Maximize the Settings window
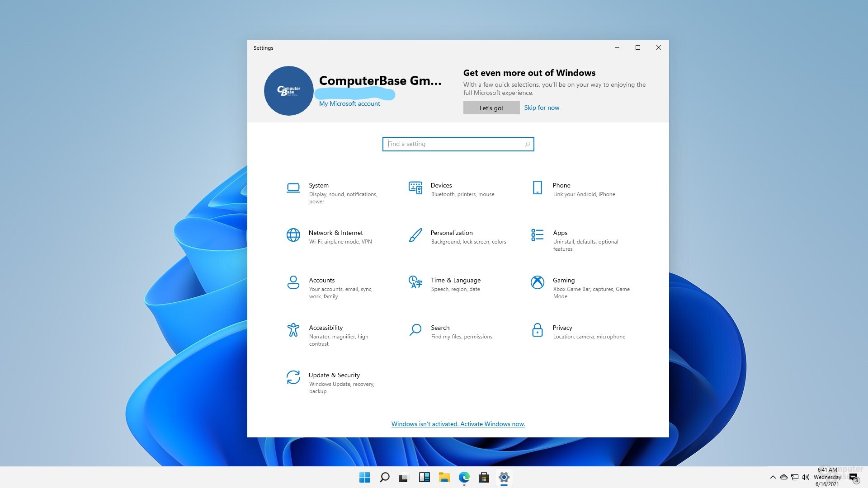868x488 pixels. (x=637, y=47)
